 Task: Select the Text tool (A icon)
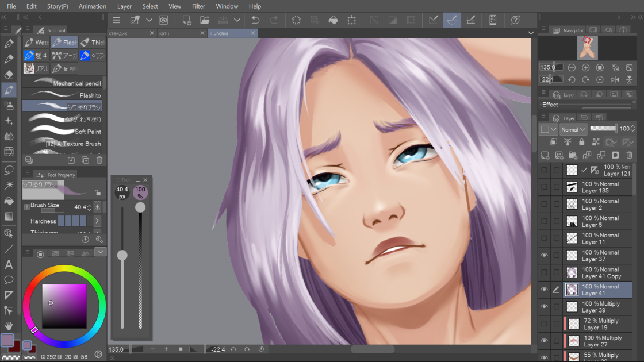(x=9, y=265)
